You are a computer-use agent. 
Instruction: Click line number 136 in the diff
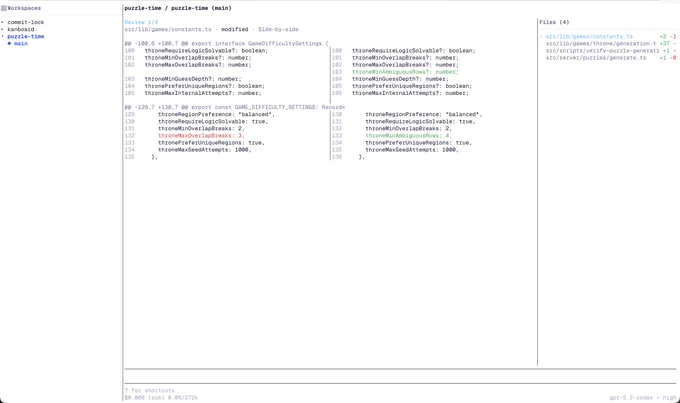pos(337,157)
